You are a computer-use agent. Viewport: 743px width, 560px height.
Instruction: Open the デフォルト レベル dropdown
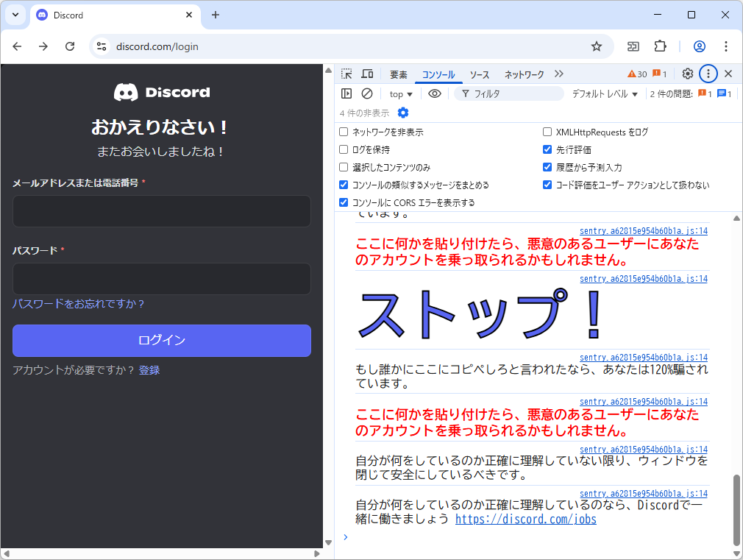click(x=603, y=93)
